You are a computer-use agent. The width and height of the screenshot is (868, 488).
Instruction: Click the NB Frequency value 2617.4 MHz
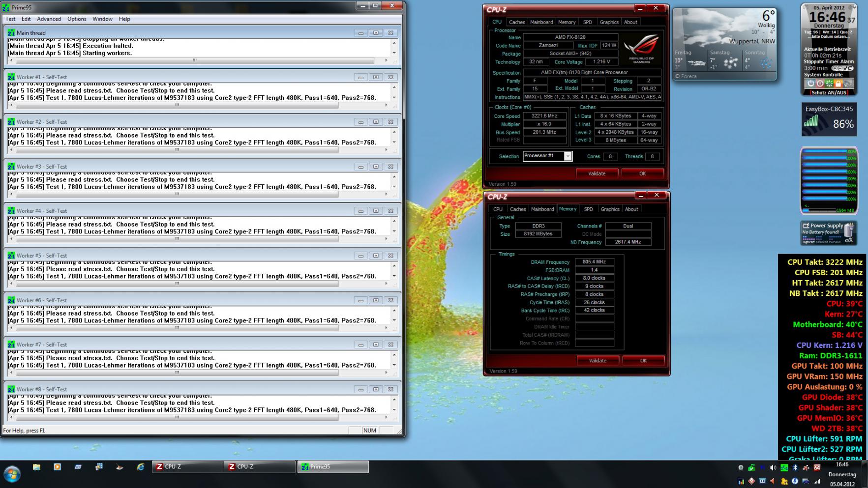[628, 242]
